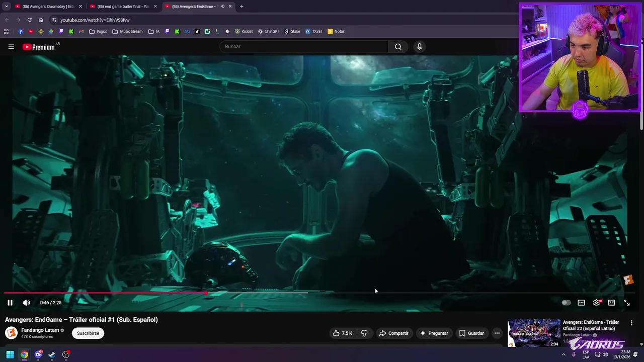
Task: Expand the Music Stream bookmark folder
Action: pyautogui.click(x=128, y=31)
